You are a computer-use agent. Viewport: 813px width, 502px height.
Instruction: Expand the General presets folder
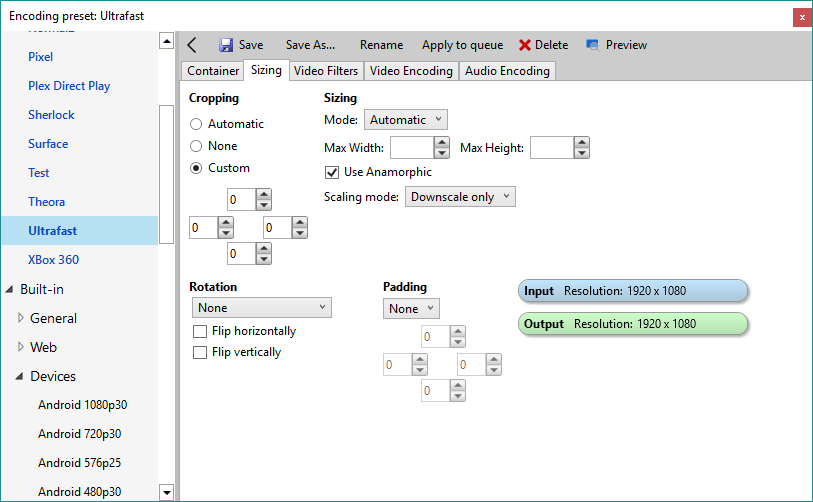tap(22, 318)
